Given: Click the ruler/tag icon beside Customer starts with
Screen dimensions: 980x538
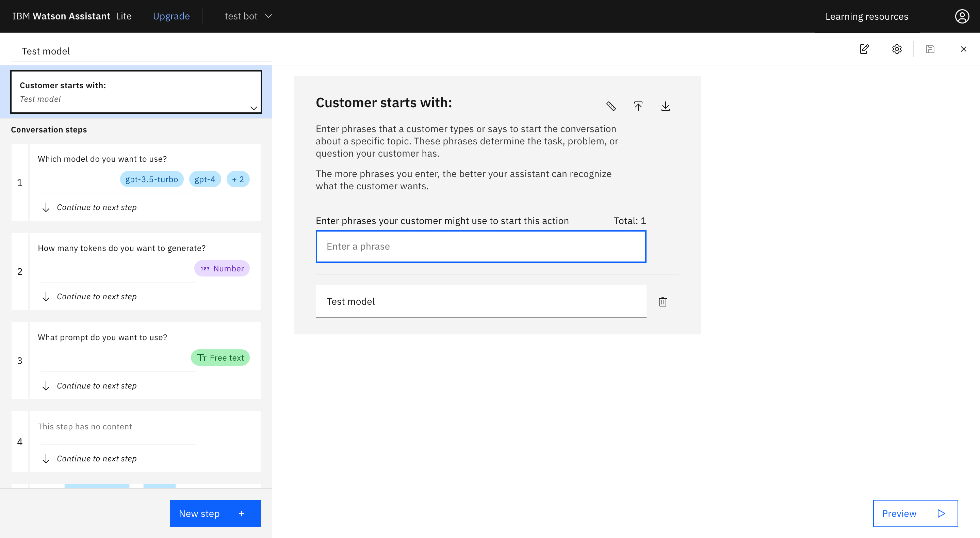Looking at the screenshot, I should tap(611, 106).
